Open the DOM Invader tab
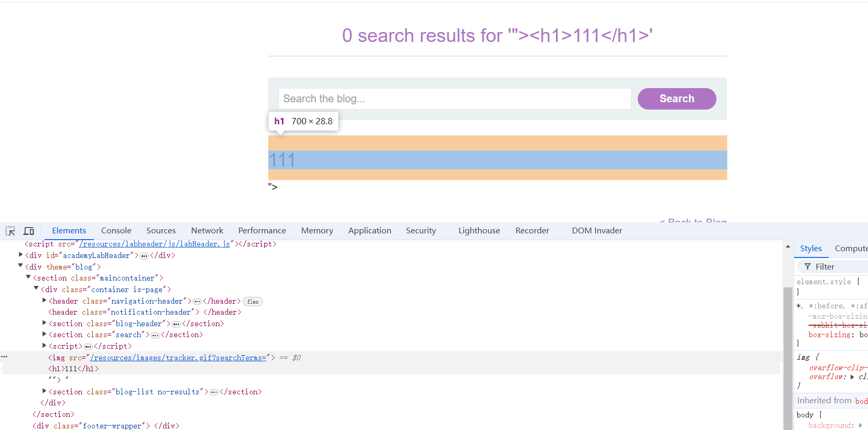This screenshot has width=868, height=430. coord(597,231)
